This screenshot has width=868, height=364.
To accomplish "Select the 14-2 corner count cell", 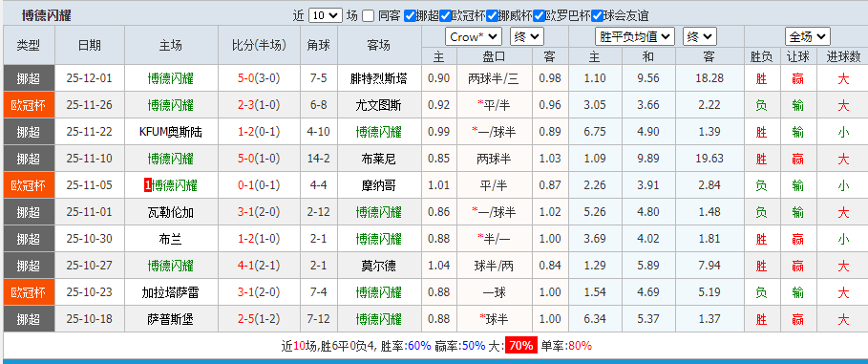I will click(319, 159).
